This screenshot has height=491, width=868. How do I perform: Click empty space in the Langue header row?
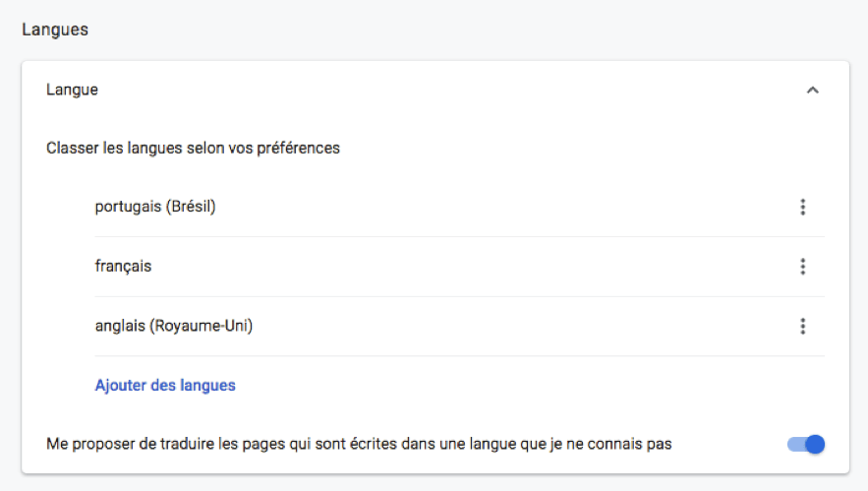[442, 90]
